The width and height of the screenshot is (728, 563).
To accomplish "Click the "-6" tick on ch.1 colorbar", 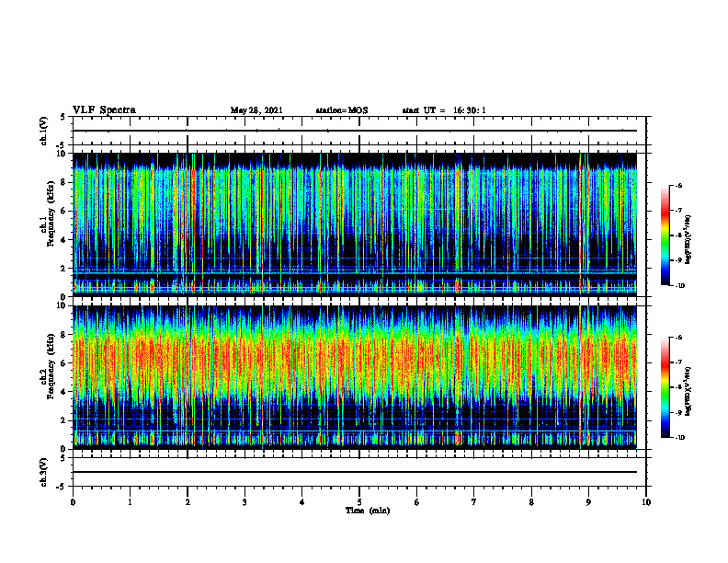I will (679, 186).
